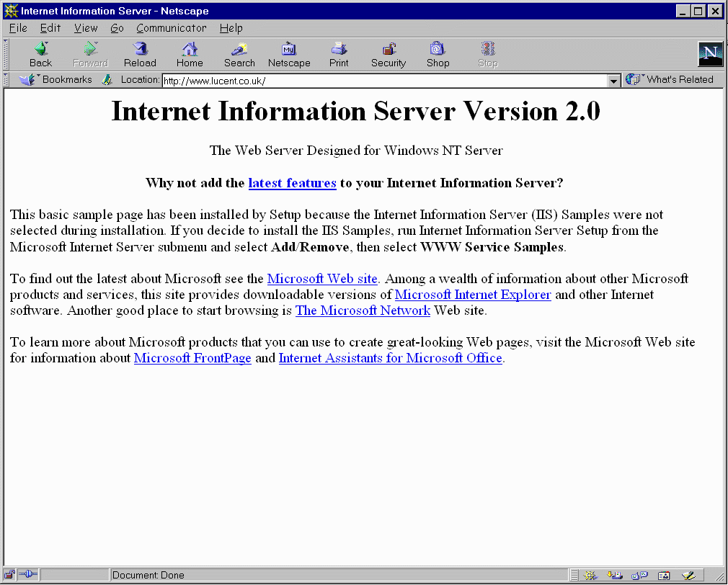The image size is (728, 585).
Task: Maximize the Netscape window
Action: [698, 11]
